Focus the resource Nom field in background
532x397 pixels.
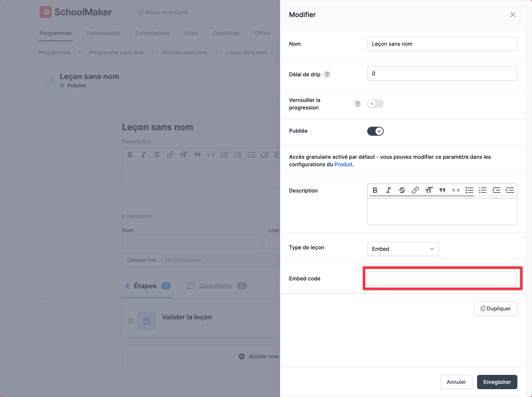[x=192, y=241]
